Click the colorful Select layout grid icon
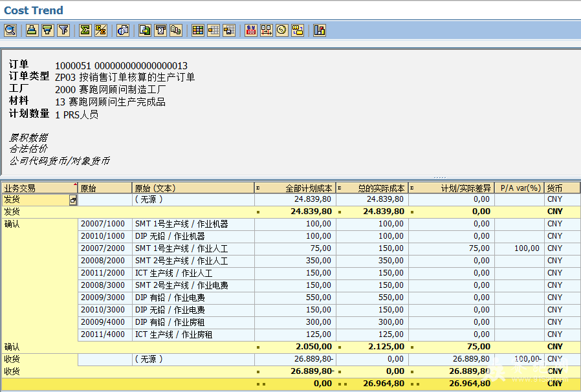The image size is (581, 392). pos(198,30)
